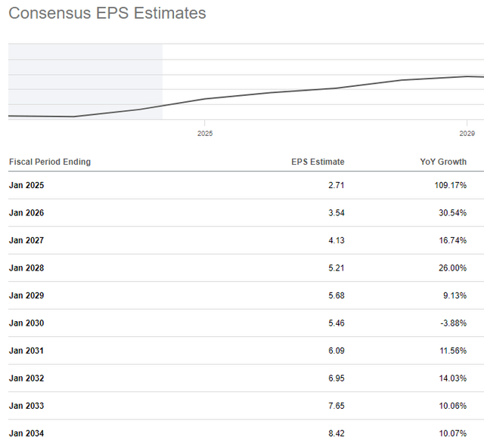Screen dimensions: 484x448
Task: Click YoY growth value 10.06%
Action: click(x=453, y=406)
